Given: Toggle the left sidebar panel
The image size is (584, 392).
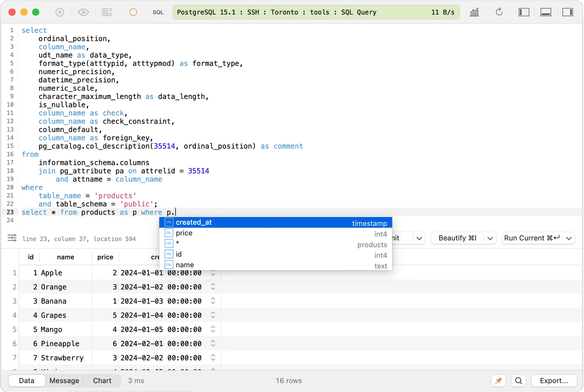Looking at the screenshot, I should pyautogui.click(x=524, y=12).
